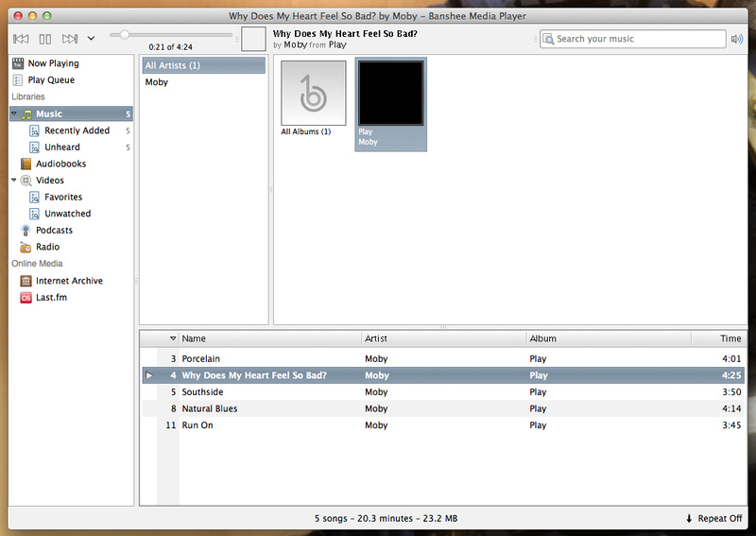The height and width of the screenshot is (536, 756).
Task: Click the Moby artist link in header
Action: [295, 44]
